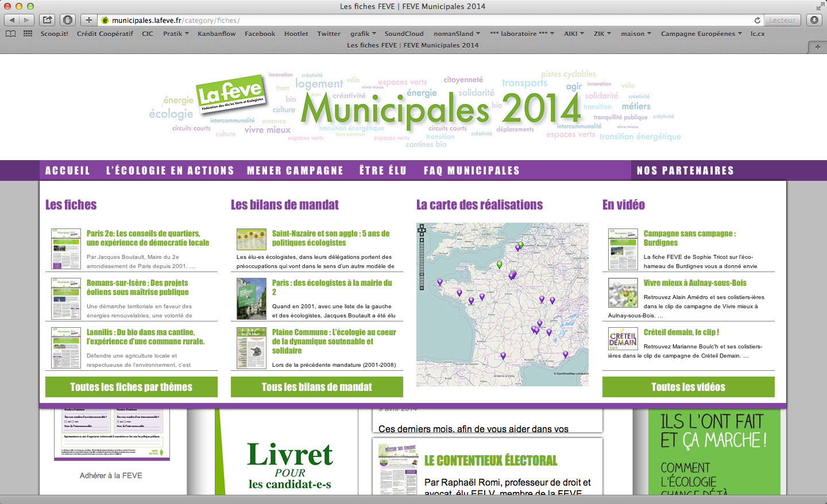Click Toutes les vidéos button
Screen dimensions: 827x504
click(x=689, y=387)
